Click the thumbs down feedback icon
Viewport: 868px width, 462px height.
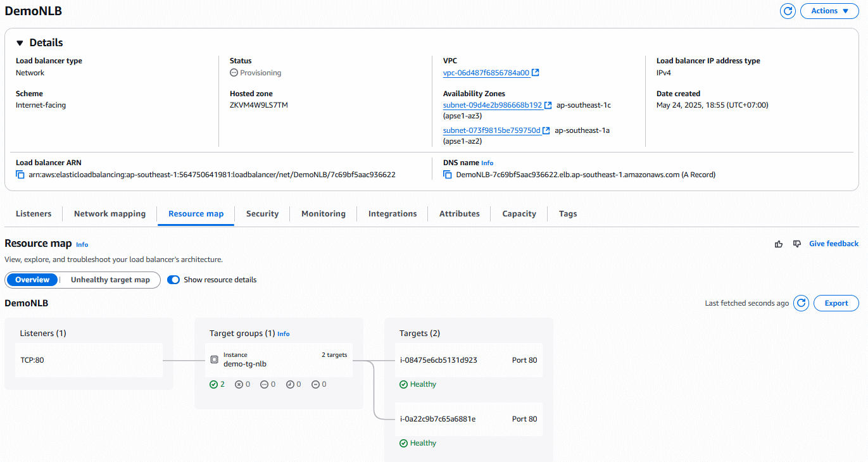coord(797,244)
